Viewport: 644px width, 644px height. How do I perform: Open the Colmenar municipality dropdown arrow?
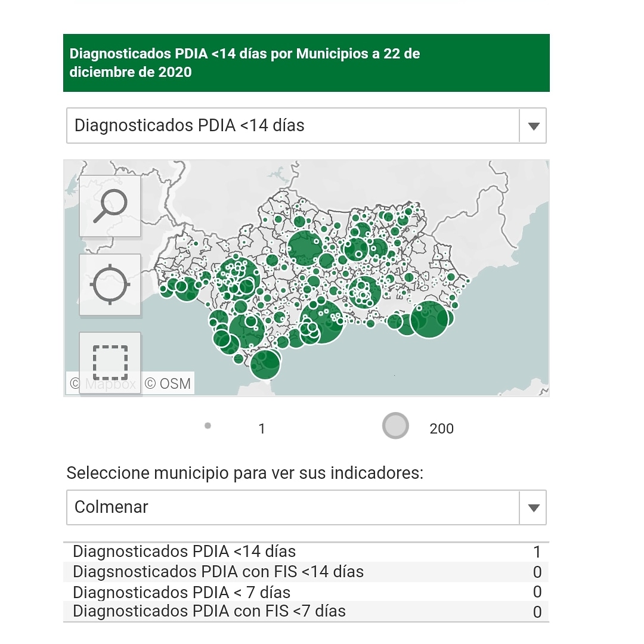click(533, 507)
